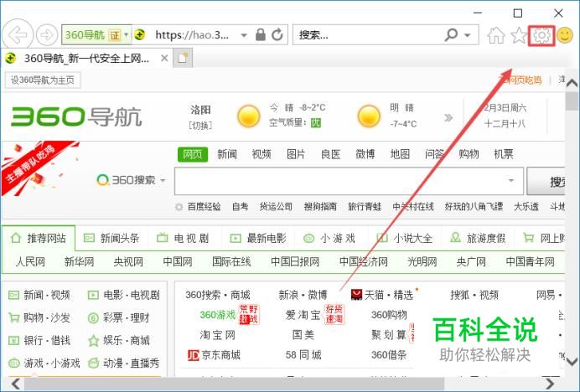Click the vertical scrollbar down arrow
This screenshot has height=392, width=580.
(572, 361)
